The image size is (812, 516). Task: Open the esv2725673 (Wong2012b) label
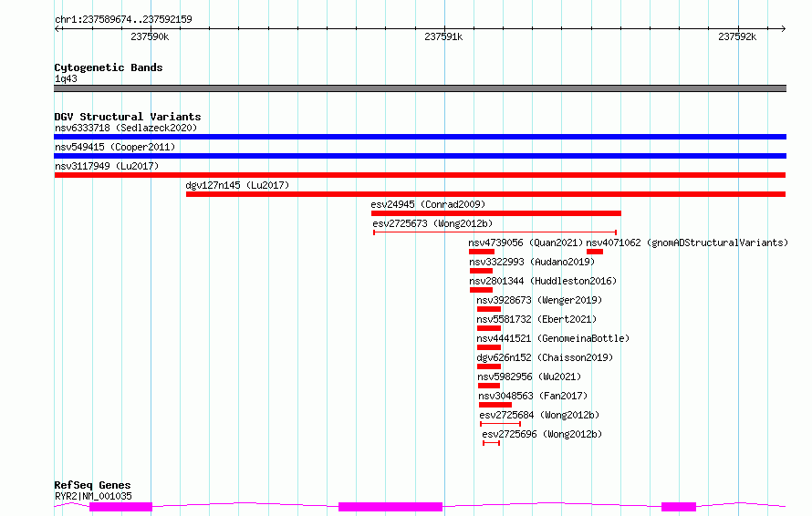coord(432,223)
